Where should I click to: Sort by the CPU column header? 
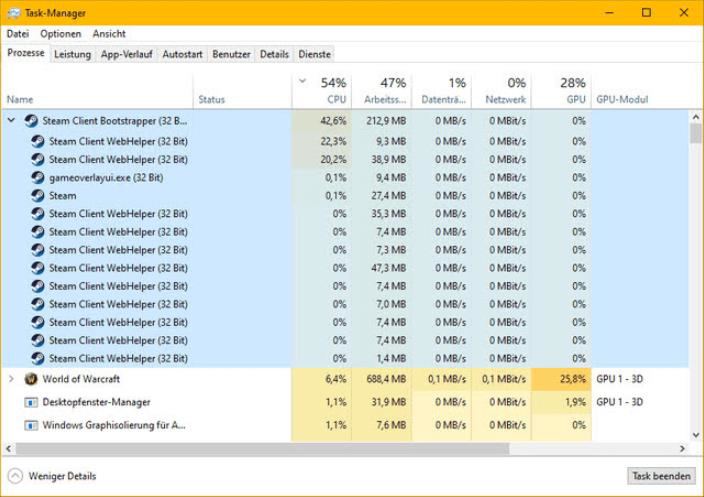pos(322,91)
